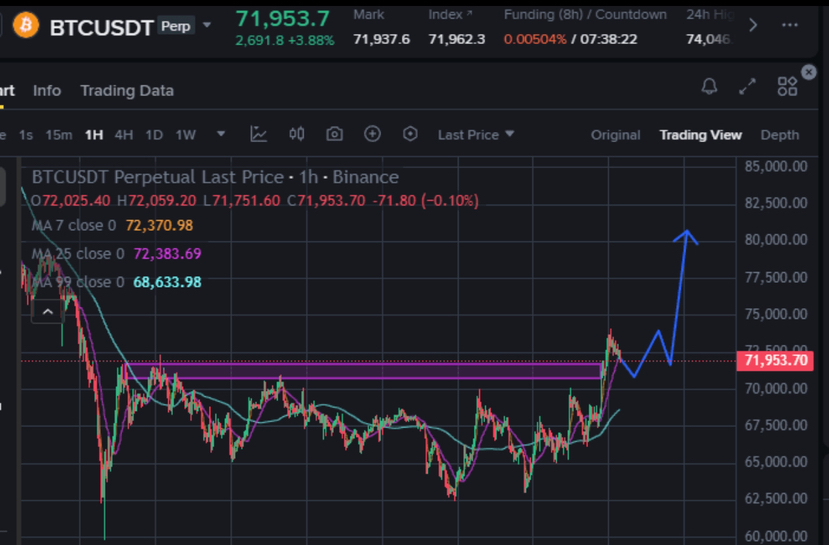The height and width of the screenshot is (545, 829).
Task: Click the right chevron to show more stats
Action: click(753, 25)
